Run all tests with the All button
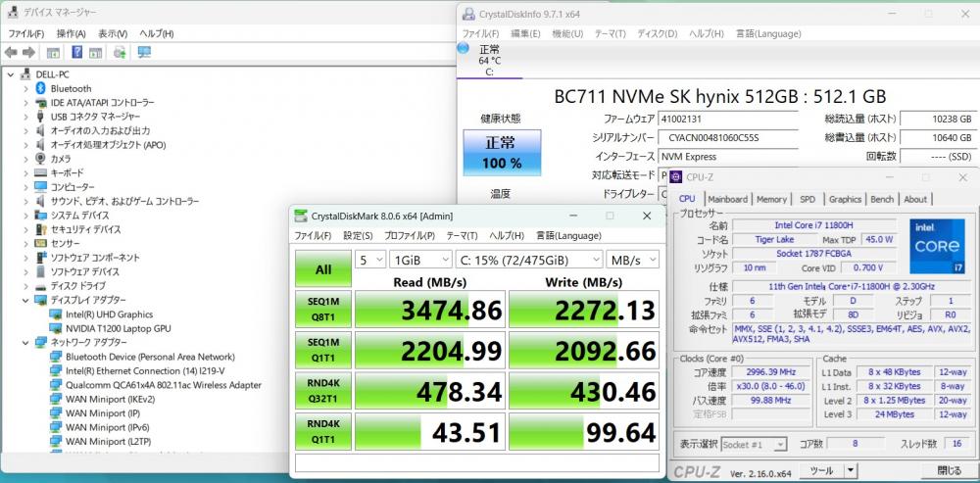 [323, 269]
